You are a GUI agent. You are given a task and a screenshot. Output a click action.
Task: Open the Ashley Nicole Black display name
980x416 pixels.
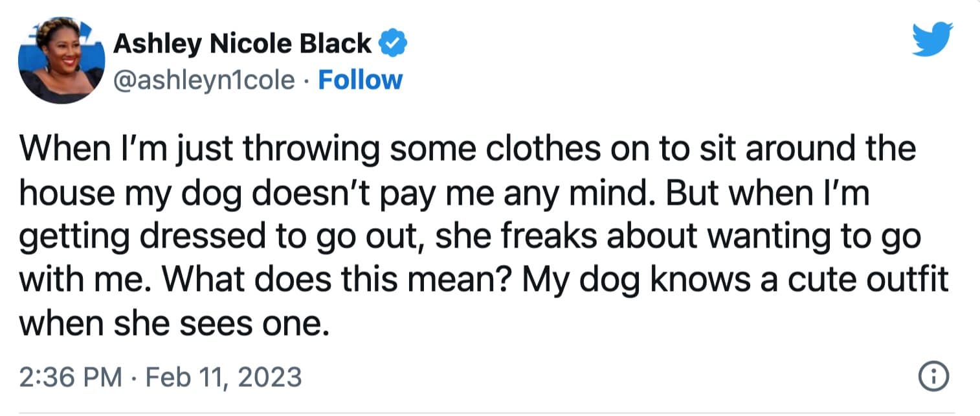tap(243, 43)
